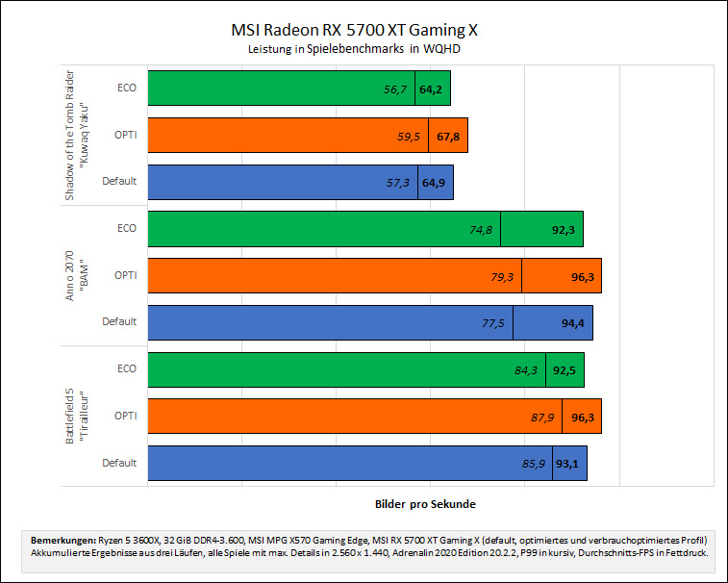This screenshot has height=583, width=728.
Task: Click the ECO label in the Anno 2070 group
Action: click(127, 228)
